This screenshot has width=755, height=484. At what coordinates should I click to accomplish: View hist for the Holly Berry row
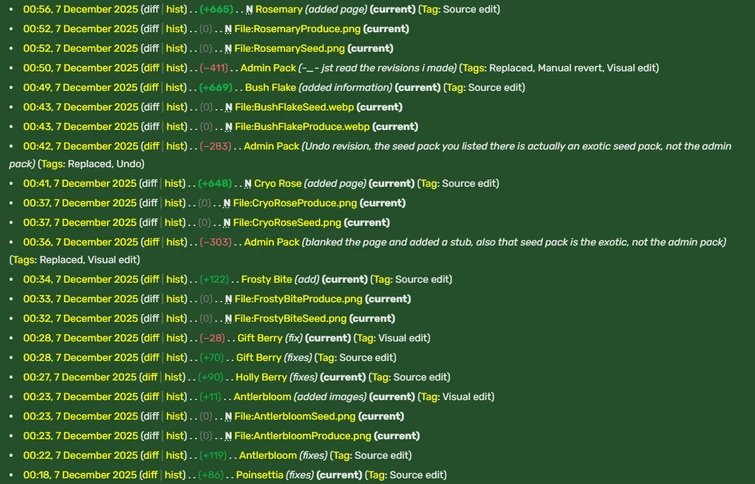click(173, 377)
